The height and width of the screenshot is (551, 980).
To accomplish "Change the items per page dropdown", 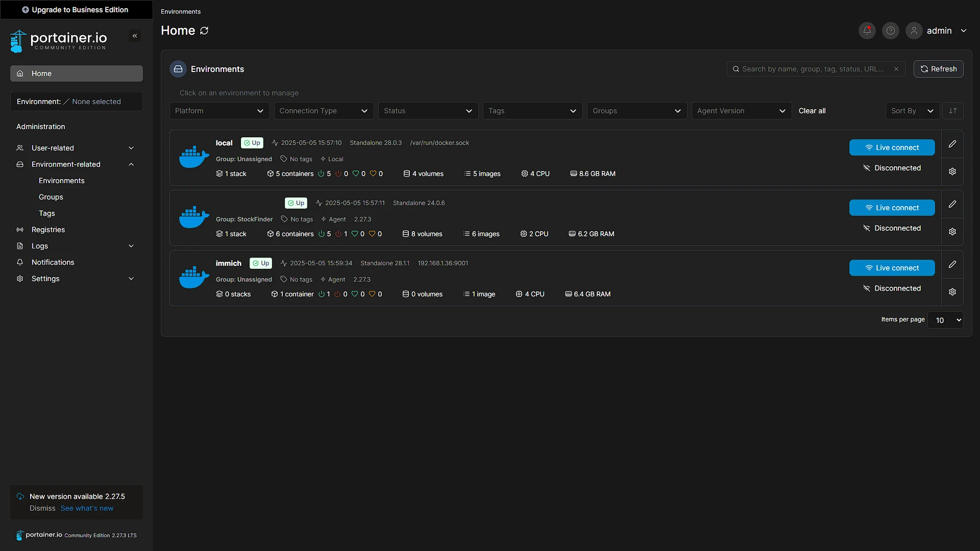I will (945, 320).
